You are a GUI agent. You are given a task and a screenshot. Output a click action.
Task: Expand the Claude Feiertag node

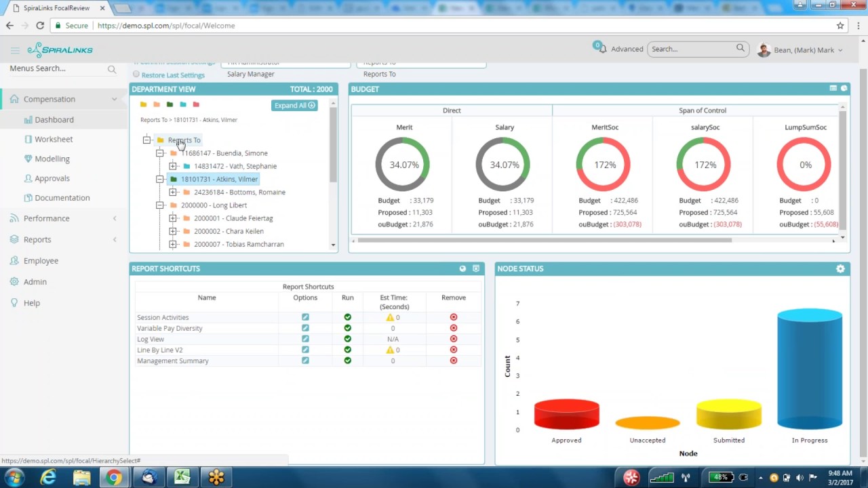[x=173, y=218]
